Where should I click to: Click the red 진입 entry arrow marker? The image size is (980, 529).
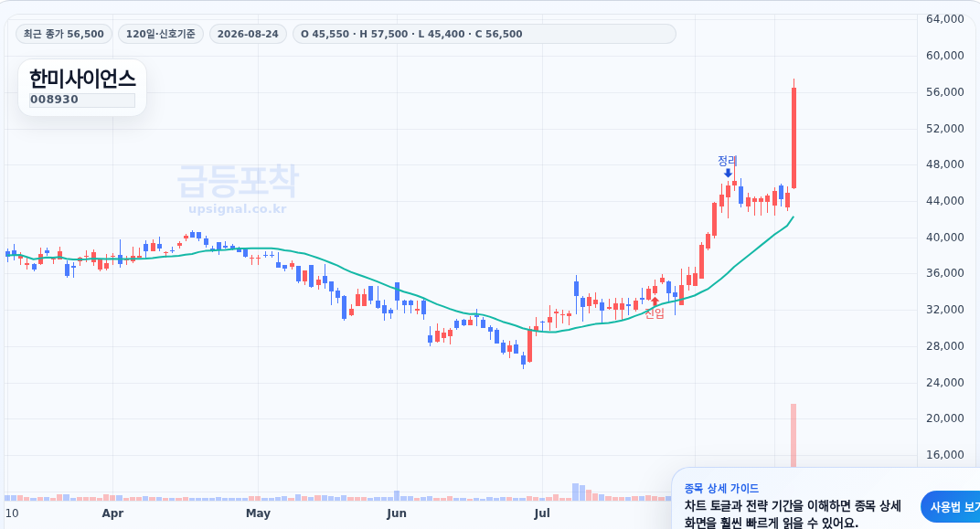tap(655, 302)
